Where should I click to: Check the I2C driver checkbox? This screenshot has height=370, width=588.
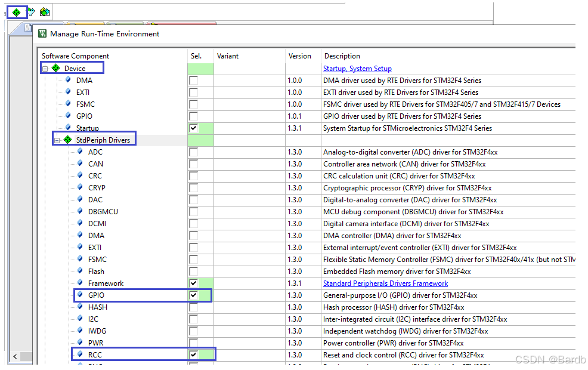tap(193, 319)
